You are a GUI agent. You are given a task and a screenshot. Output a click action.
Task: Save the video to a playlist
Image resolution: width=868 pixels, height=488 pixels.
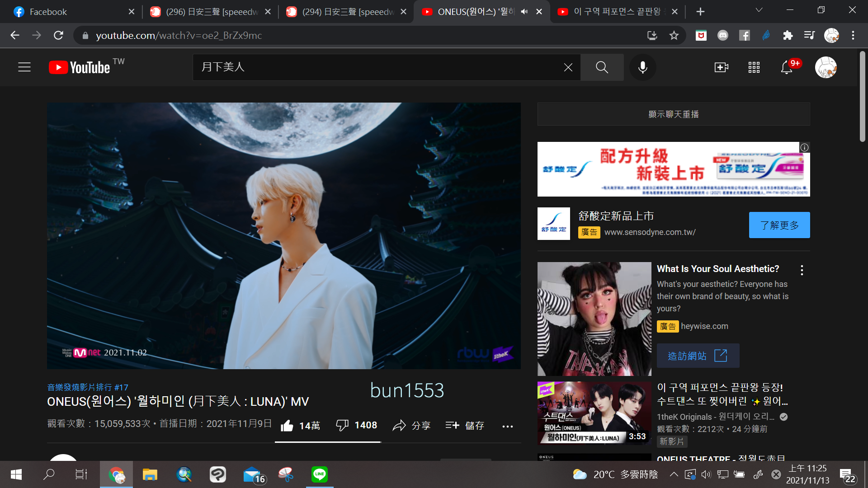[x=465, y=426]
